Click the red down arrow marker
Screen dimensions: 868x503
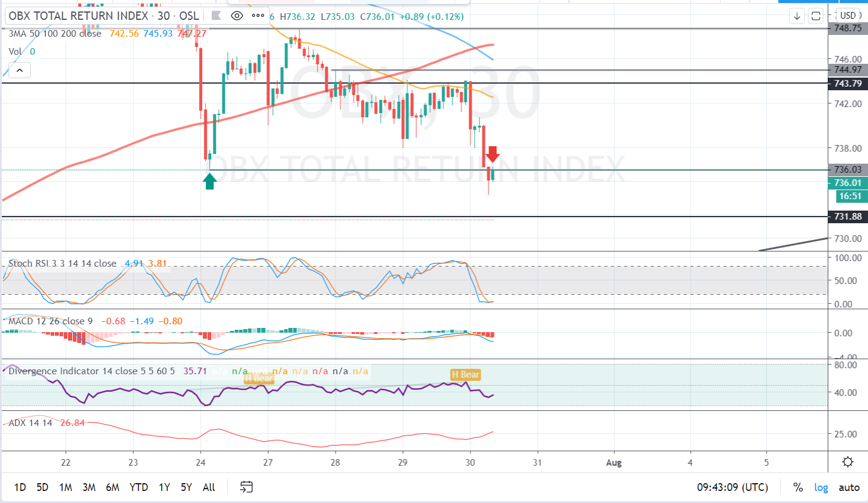pos(492,154)
